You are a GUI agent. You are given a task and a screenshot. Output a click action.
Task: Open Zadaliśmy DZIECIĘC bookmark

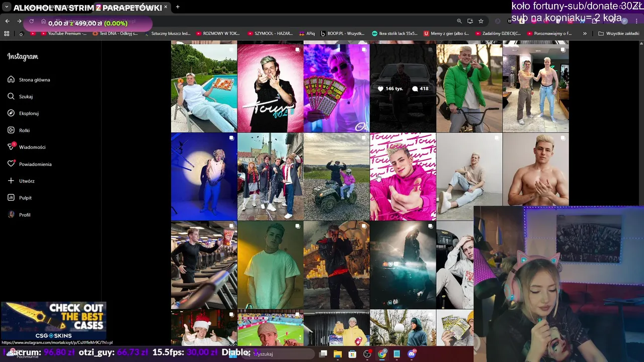point(498,34)
